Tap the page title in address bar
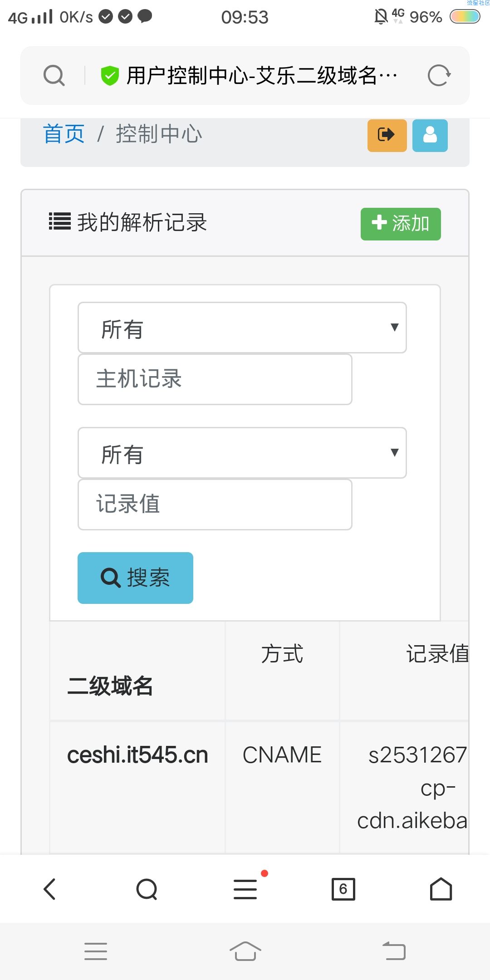 [x=262, y=75]
